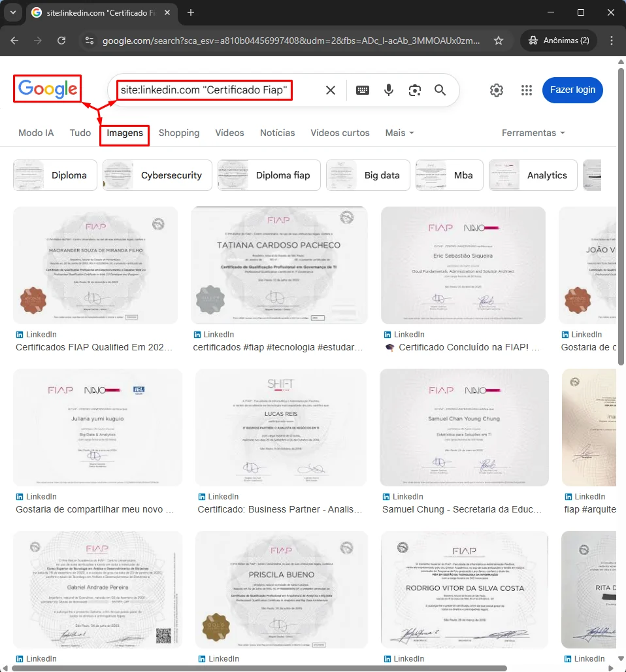Open the Anônimas (2) incognito indicator
Viewport: 626px width, 672px height.
pyautogui.click(x=559, y=41)
